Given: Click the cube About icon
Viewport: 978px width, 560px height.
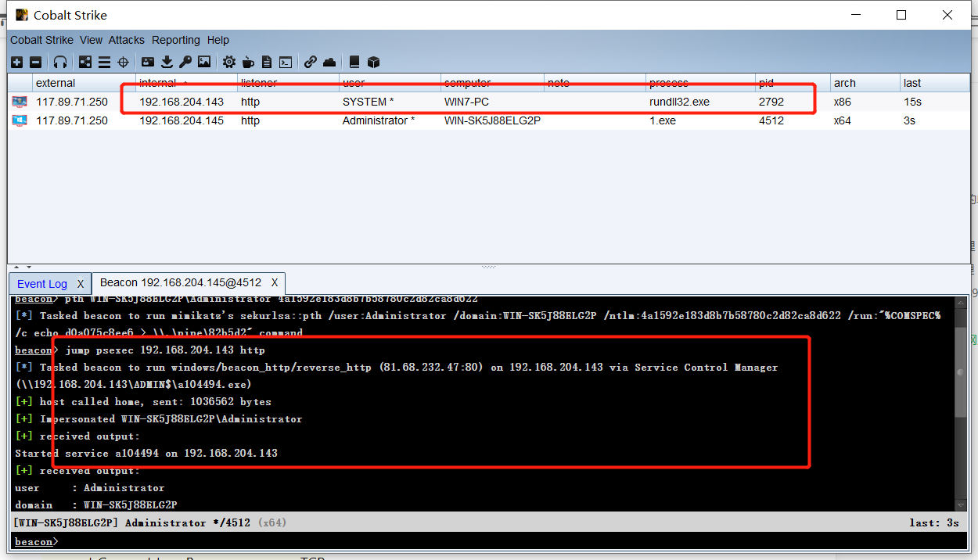Looking at the screenshot, I should (373, 62).
